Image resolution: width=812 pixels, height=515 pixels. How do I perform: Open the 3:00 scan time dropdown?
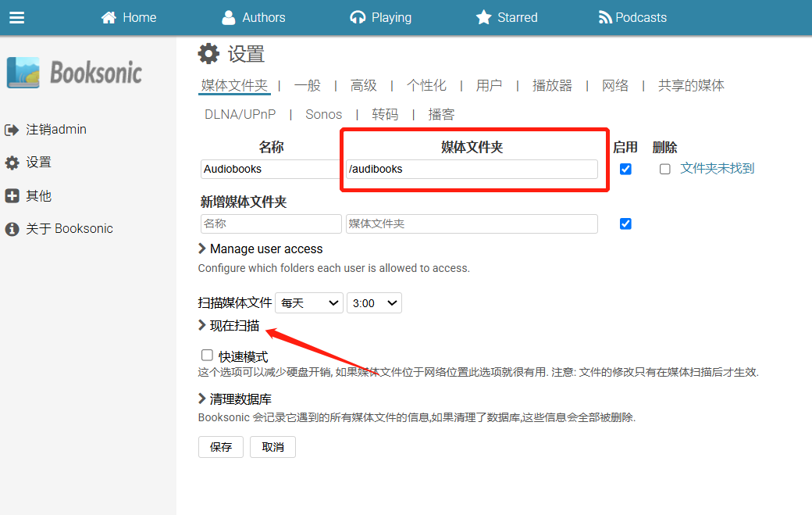pyautogui.click(x=373, y=302)
